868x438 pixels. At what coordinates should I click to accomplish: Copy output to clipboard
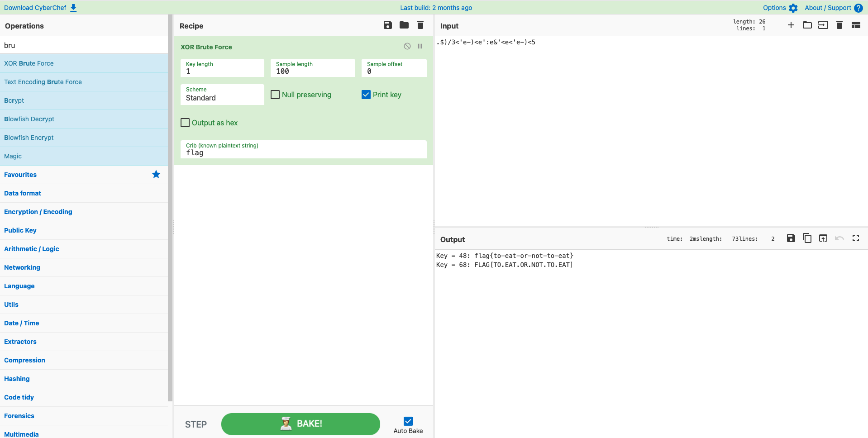[x=807, y=238]
